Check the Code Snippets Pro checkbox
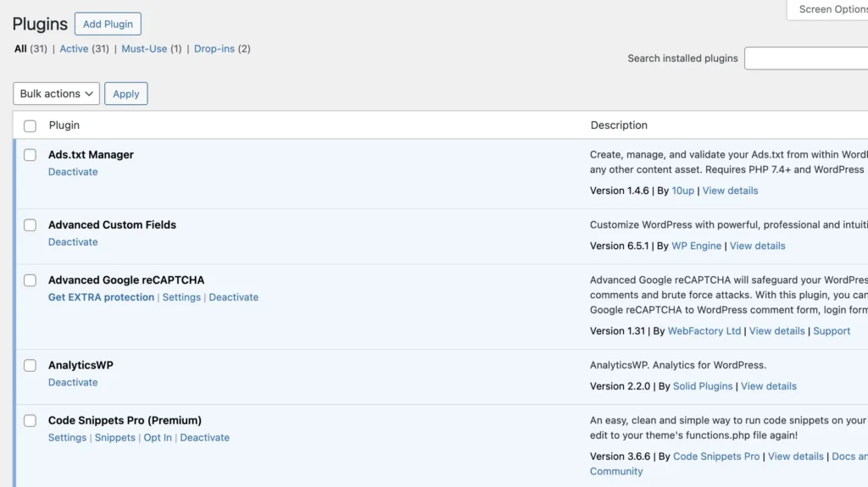The height and width of the screenshot is (487, 868). (x=30, y=421)
